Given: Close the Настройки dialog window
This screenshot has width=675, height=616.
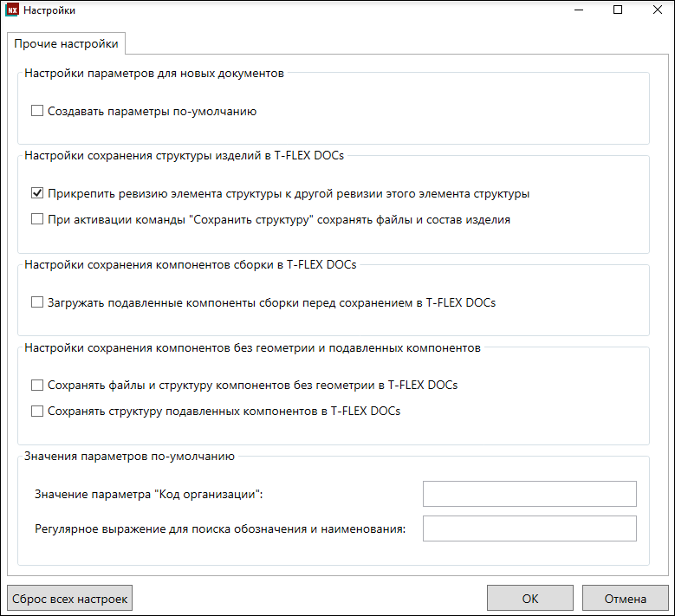Looking at the screenshot, I should click(658, 10).
